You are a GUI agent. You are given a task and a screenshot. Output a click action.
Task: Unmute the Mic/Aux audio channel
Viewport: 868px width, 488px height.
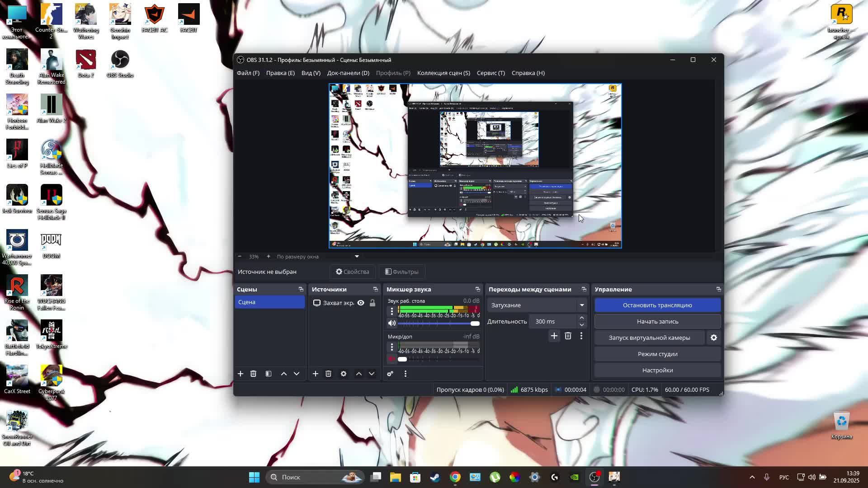pyautogui.click(x=392, y=359)
